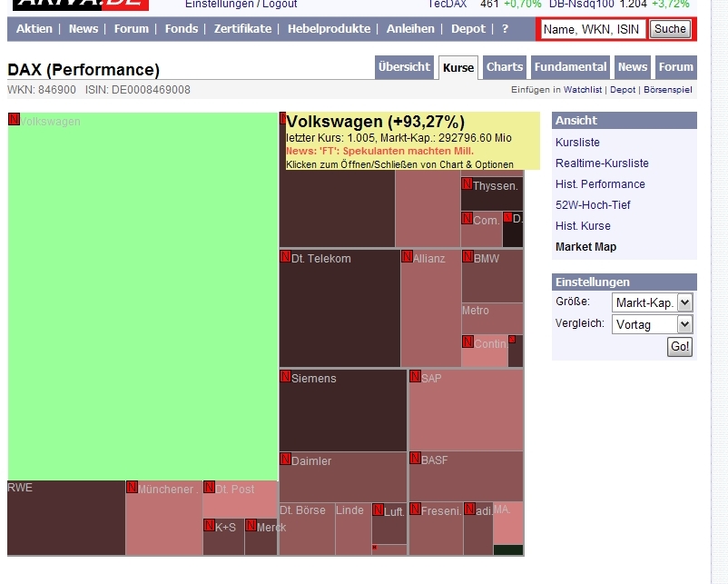Viewport: 728px width, 584px height.
Task: Switch to the Übersicht tab
Action: [x=404, y=67]
